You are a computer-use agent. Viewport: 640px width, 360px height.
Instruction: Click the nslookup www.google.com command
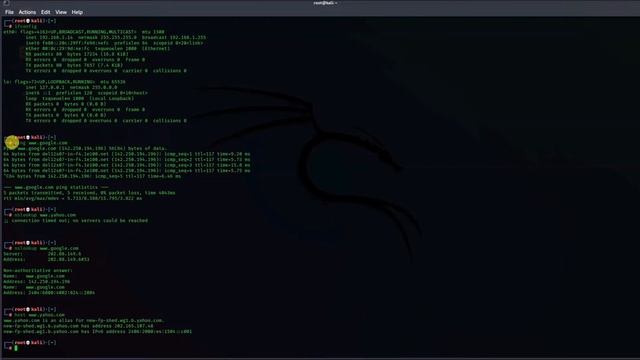coord(47,248)
